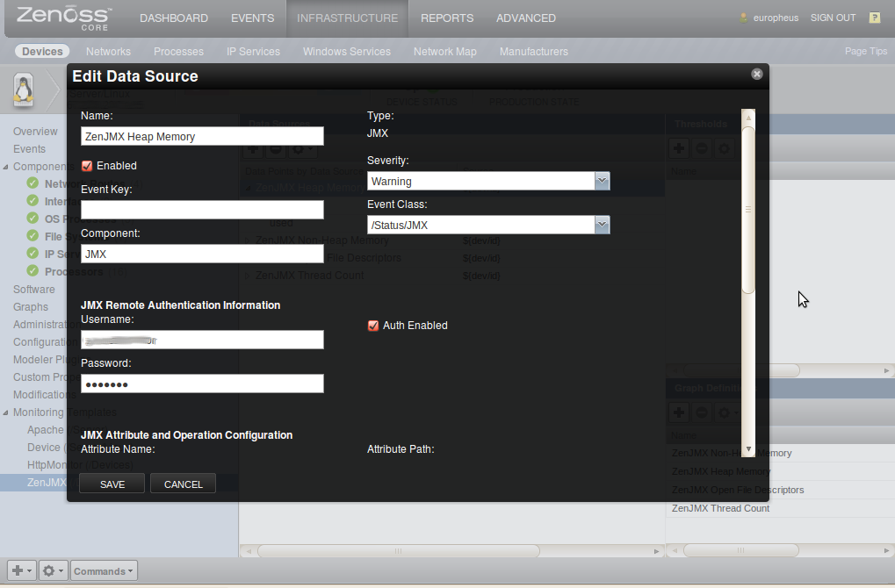Open the Reports tab
895x588 pixels.
pos(447,18)
